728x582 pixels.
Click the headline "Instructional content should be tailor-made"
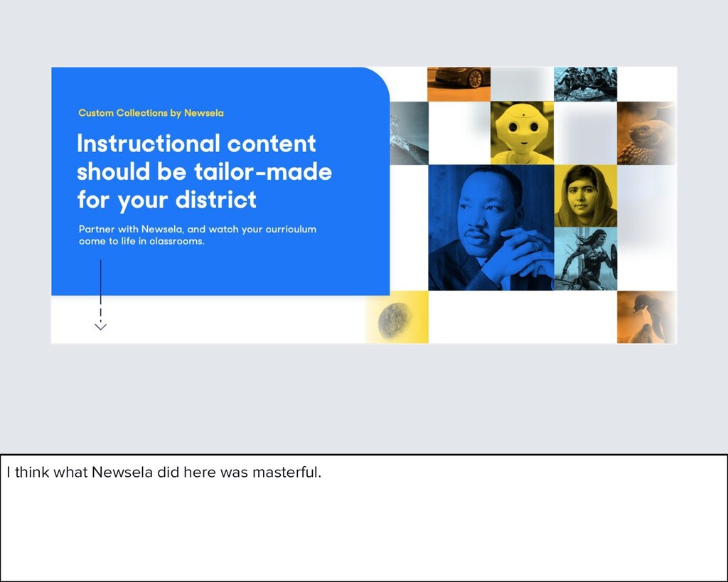tap(204, 157)
